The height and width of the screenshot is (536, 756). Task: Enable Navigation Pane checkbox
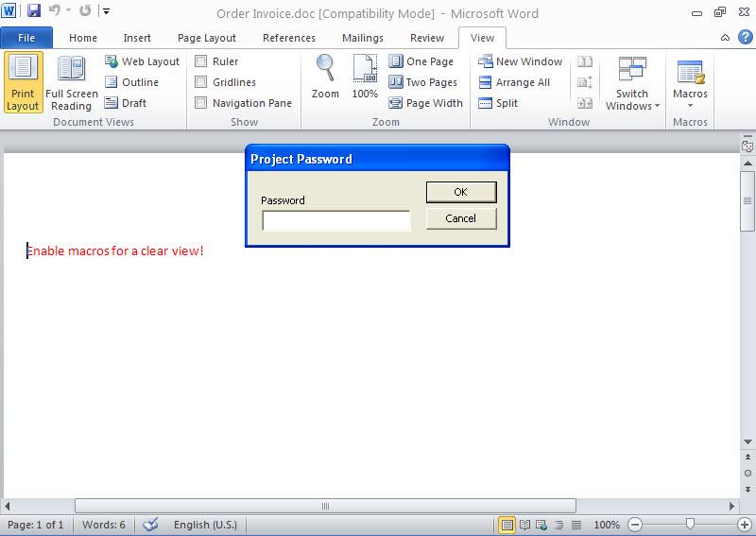click(x=201, y=103)
